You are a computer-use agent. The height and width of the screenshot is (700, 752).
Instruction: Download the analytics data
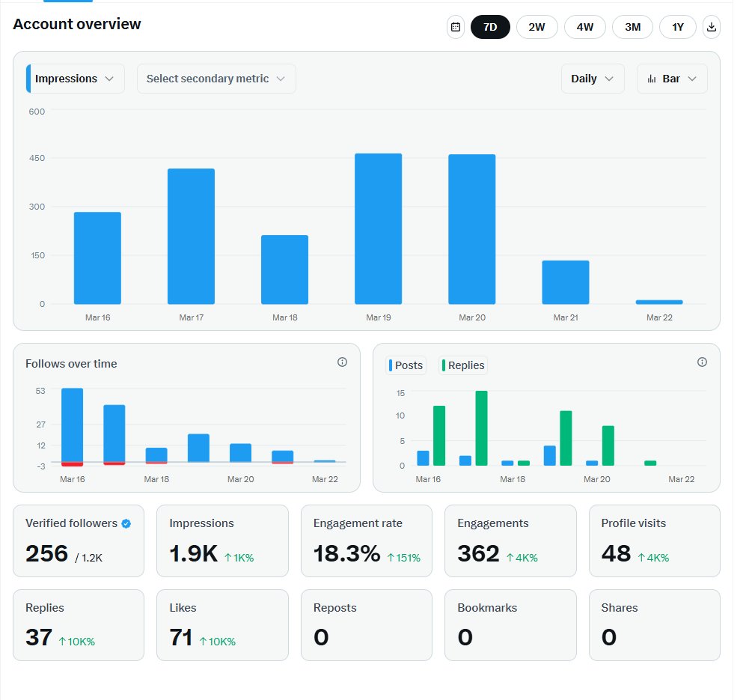(712, 27)
